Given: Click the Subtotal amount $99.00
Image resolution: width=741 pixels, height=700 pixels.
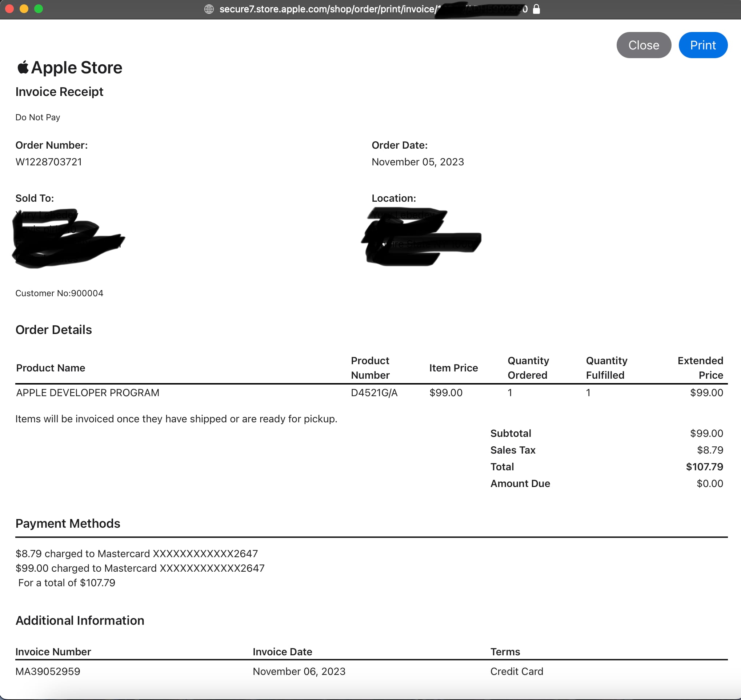Looking at the screenshot, I should [706, 433].
